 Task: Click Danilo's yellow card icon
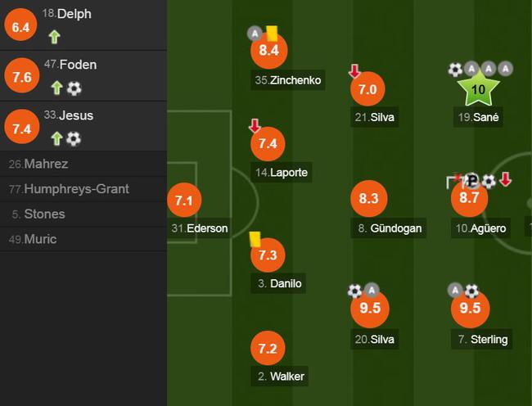(x=255, y=239)
